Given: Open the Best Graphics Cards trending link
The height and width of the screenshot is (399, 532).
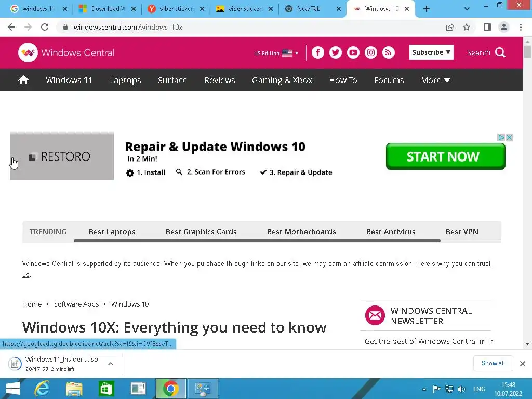Looking at the screenshot, I should tap(201, 232).
